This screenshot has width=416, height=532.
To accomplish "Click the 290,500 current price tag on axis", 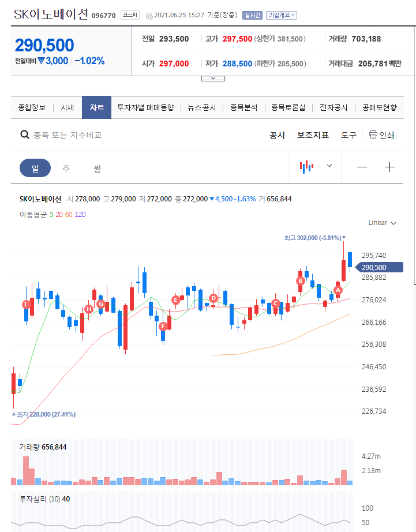I will click(x=379, y=267).
